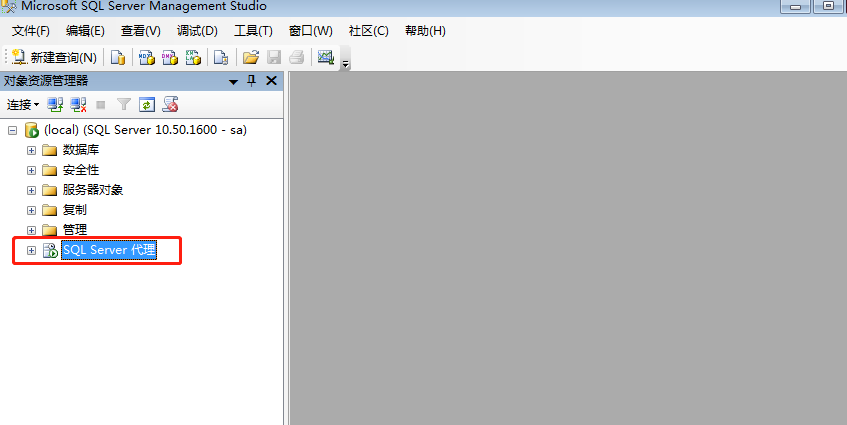The width and height of the screenshot is (847, 425).
Task: Click the folder icon beside 复制
Action: [x=50, y=210]
